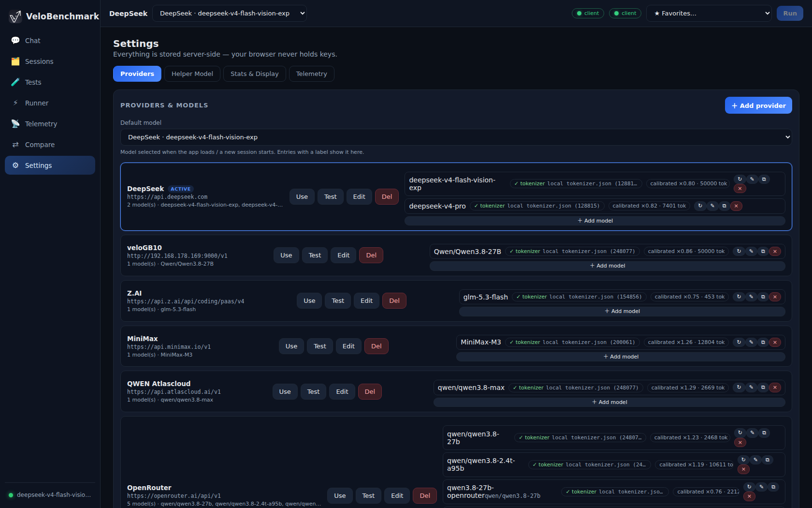Edit the OpenRouter provider
The height and width of the screenshot is (508, 812).
(x=397, y=496)
